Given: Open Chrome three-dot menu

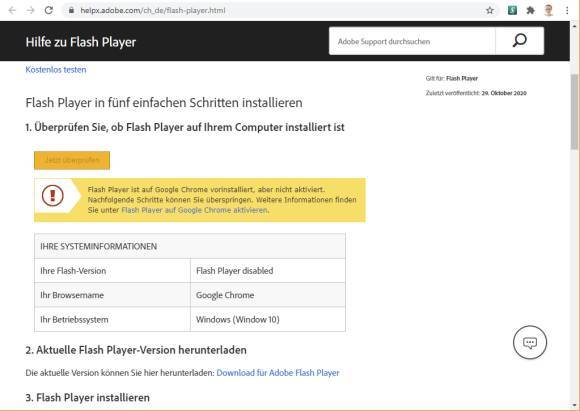Looking at the screenshot, I should (x=567, y=10).
